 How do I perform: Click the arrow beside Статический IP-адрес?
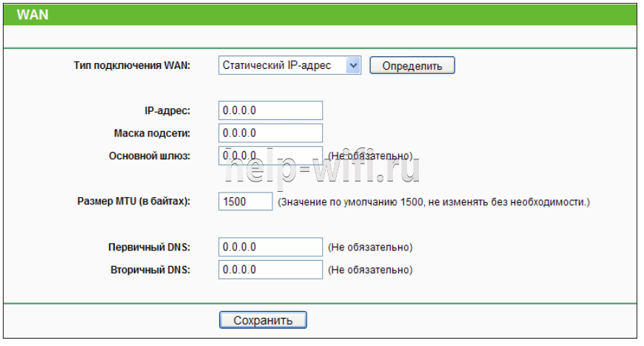click(x=353, y=66)
